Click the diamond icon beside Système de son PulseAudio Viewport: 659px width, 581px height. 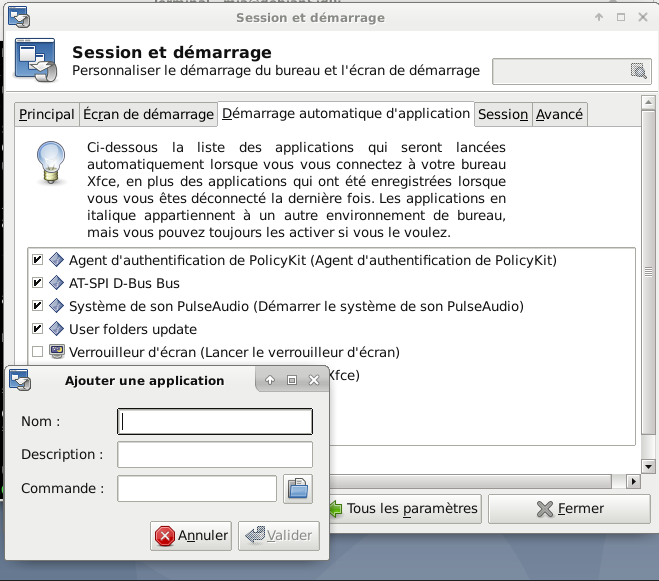point(56,306)
